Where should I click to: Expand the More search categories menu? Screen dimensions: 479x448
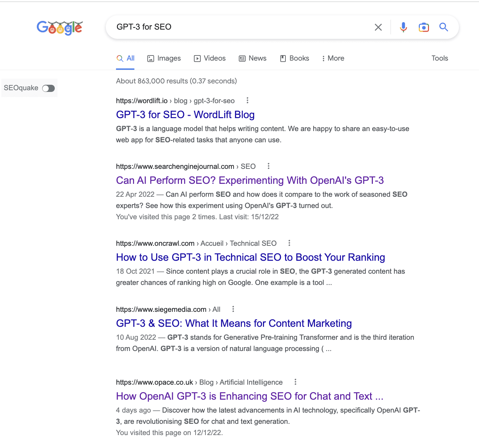[x=333, y=58]
